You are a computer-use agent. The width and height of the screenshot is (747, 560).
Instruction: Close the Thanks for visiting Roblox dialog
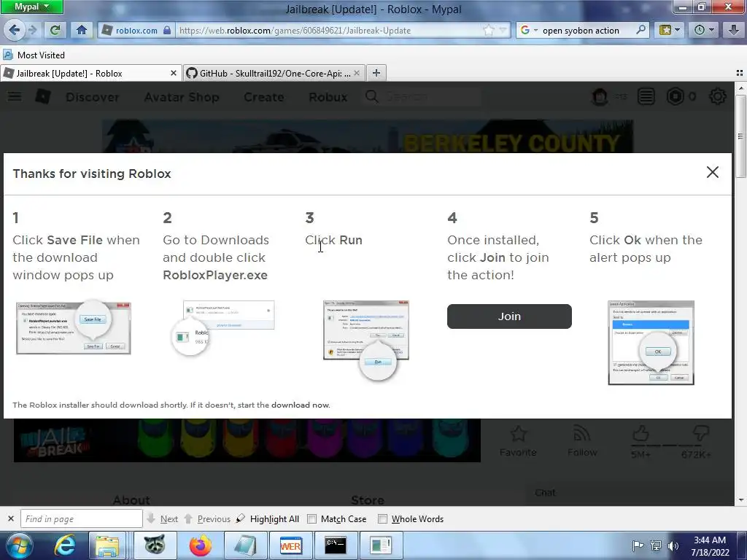coord(712,172)
